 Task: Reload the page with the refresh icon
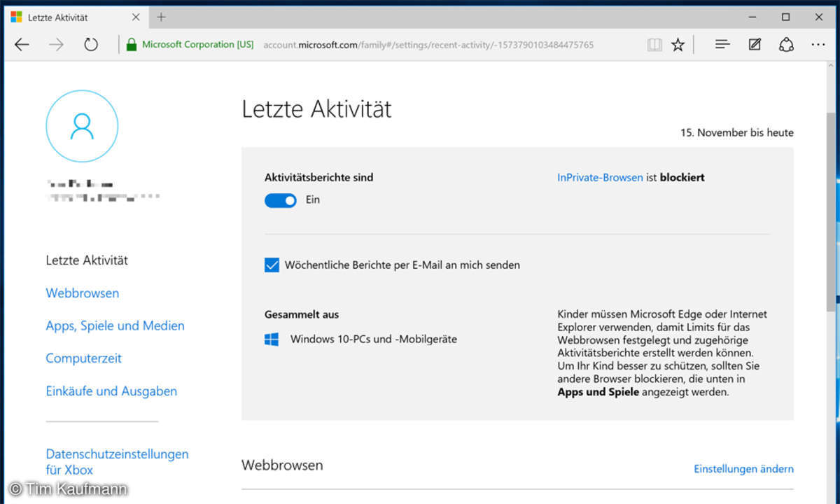[91, 45]
